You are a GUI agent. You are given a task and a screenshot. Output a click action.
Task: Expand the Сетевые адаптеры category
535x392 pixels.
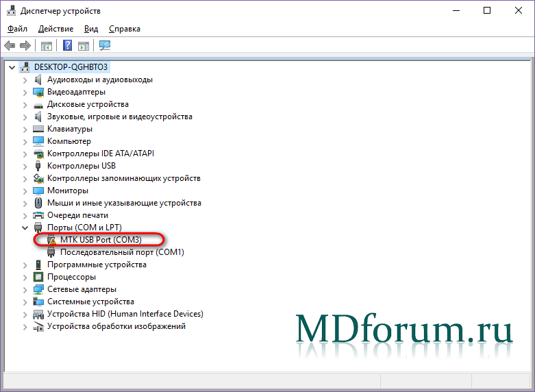click(25, 290)
